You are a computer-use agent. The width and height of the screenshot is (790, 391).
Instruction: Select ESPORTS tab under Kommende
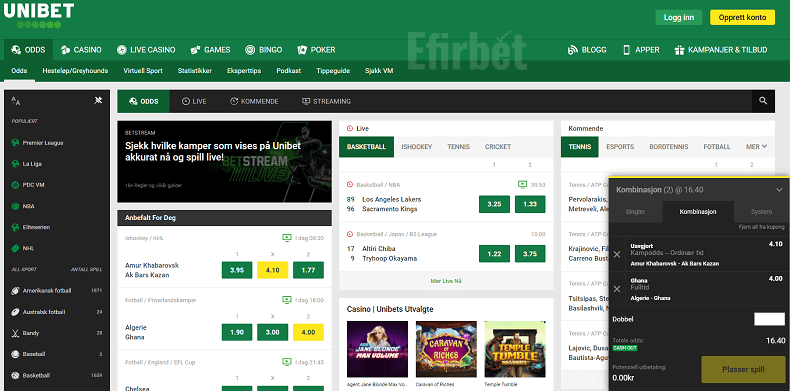pyautogui.click(x=620, y=147)
